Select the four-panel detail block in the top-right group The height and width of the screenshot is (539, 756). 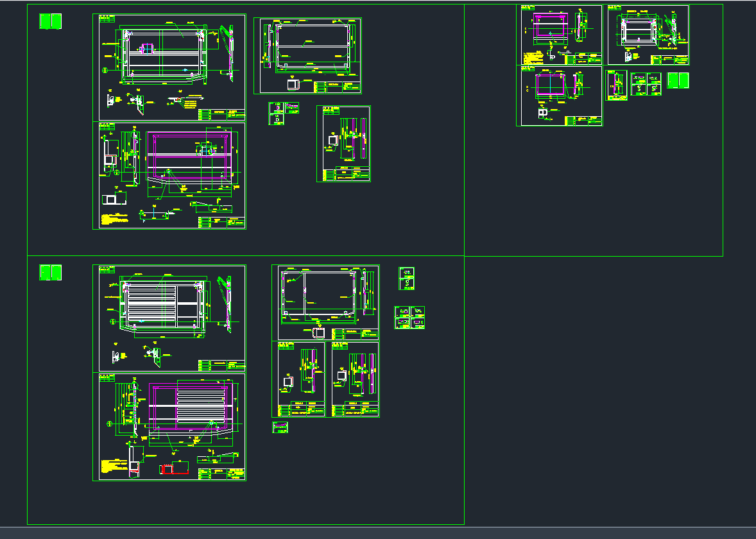click(x=646, y=84)
